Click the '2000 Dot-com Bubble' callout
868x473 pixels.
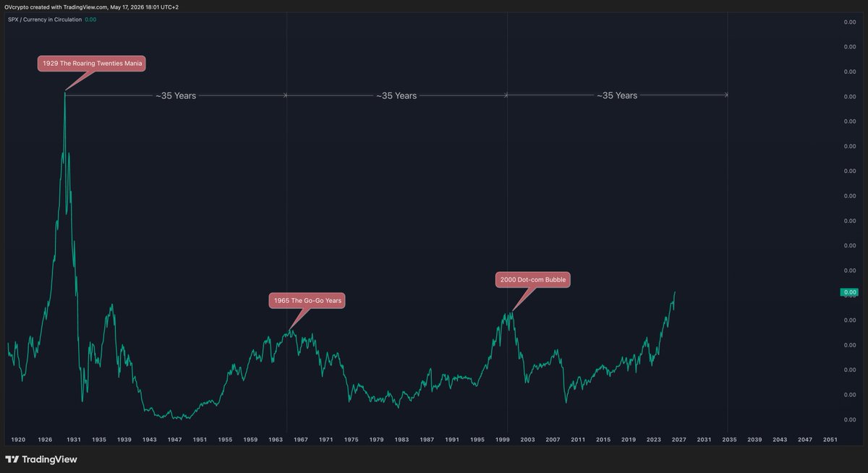point(533,279)
